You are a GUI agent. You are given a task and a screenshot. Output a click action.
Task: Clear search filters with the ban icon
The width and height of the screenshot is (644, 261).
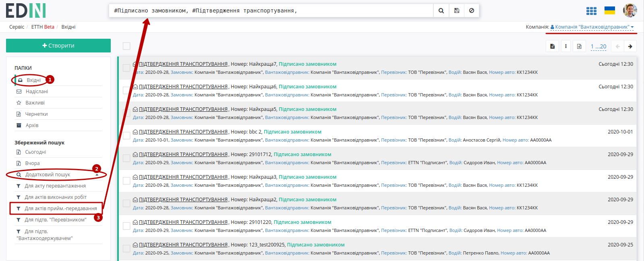pos(472,11)
